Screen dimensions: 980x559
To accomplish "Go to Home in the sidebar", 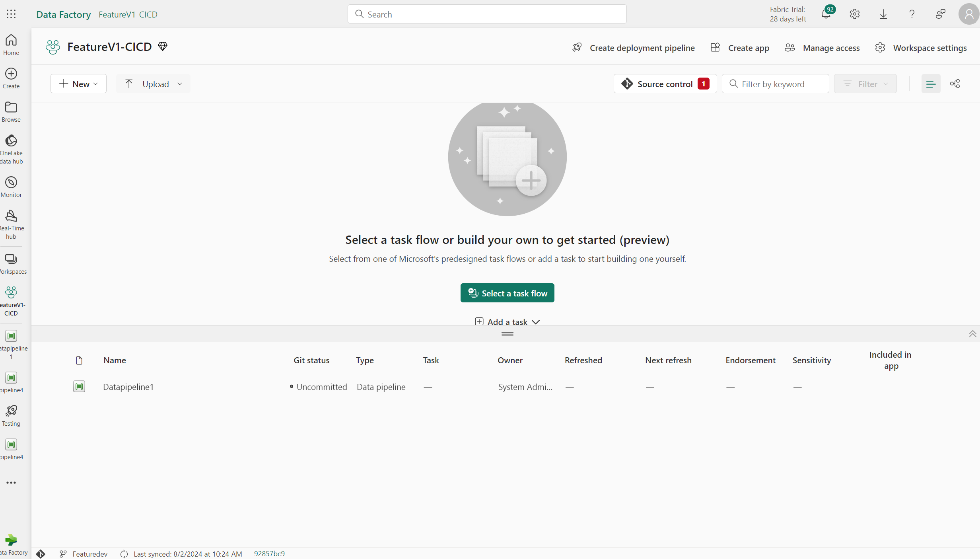I will 11,45.
